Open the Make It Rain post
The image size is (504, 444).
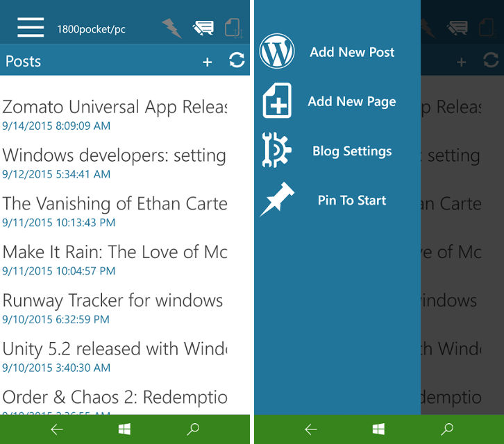point(115,252)
